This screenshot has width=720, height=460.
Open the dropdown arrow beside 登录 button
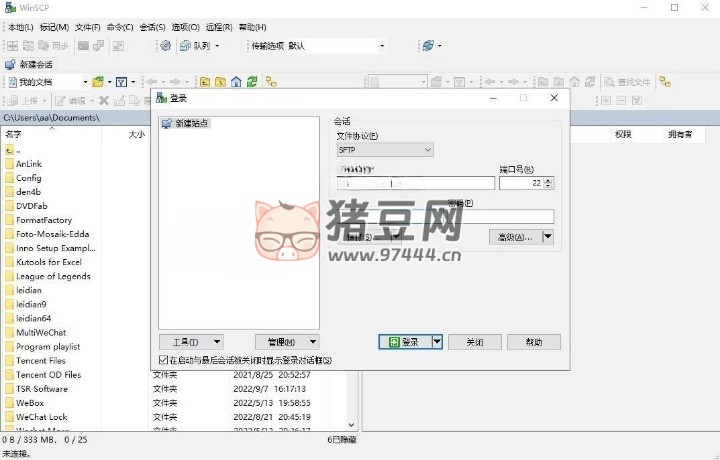[437, 342]
